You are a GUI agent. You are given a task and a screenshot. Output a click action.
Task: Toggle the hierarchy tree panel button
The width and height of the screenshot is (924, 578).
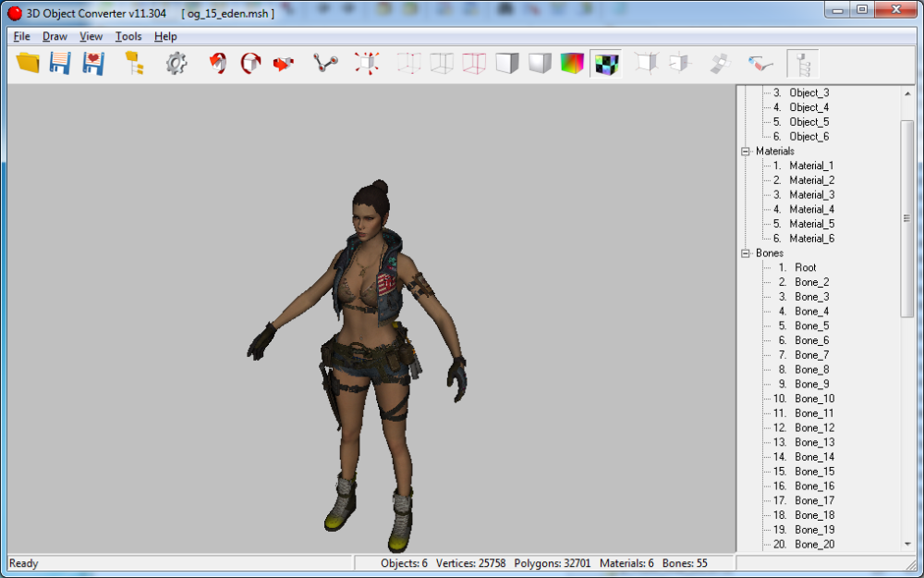click(x=802, y=63)
